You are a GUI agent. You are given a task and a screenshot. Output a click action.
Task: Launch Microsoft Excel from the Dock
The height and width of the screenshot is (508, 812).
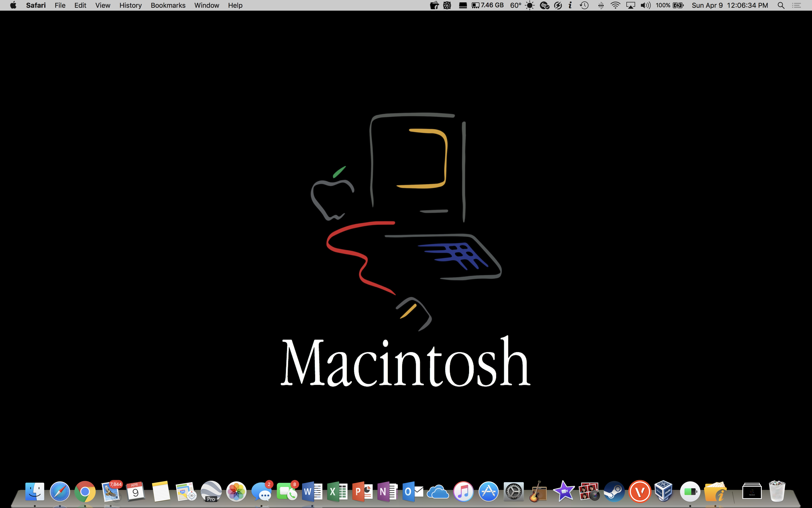337,492
